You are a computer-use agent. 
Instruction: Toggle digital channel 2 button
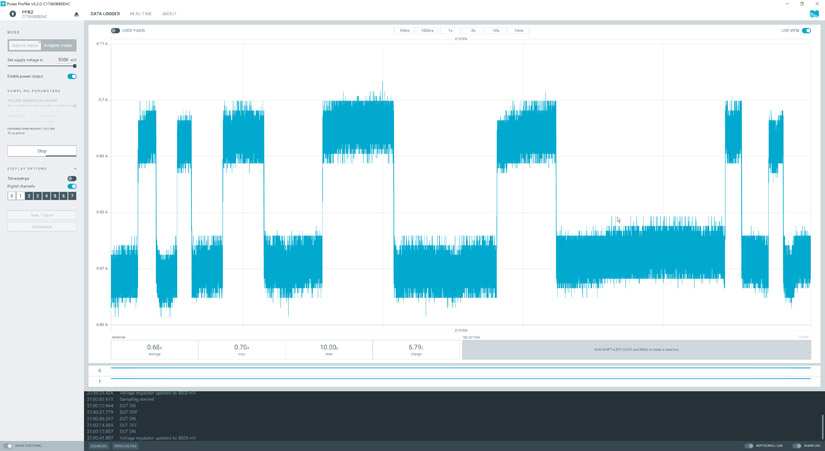coord(29,196)
